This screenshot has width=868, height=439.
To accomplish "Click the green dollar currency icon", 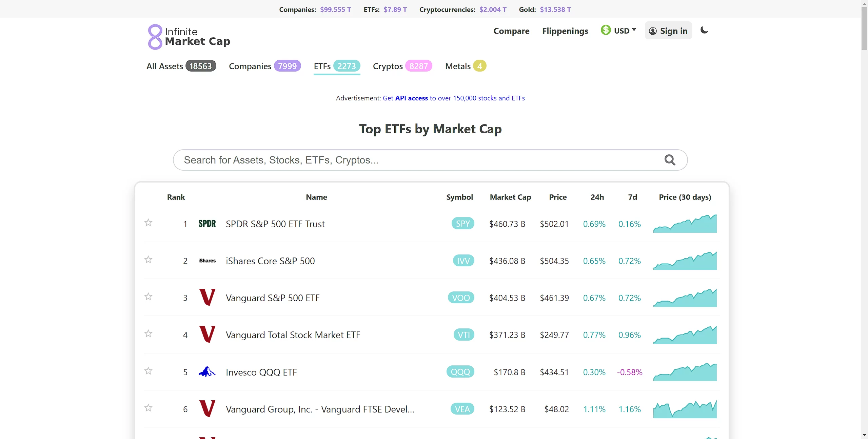I will coord(606,30).
